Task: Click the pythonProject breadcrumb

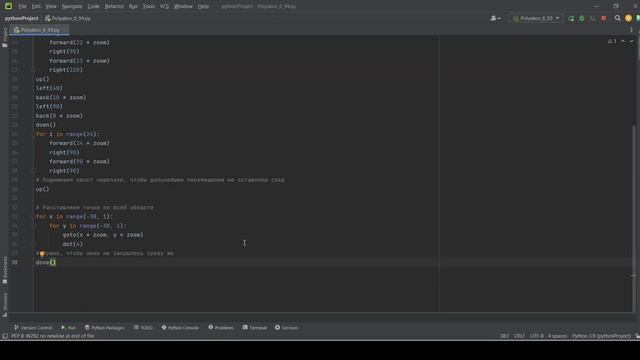Action: point(21,18)
